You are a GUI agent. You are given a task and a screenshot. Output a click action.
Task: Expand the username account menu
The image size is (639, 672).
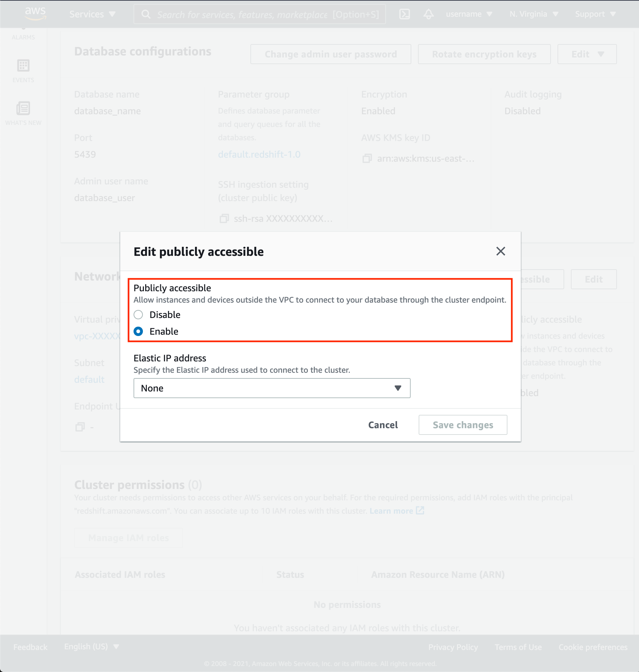point(469,14)
